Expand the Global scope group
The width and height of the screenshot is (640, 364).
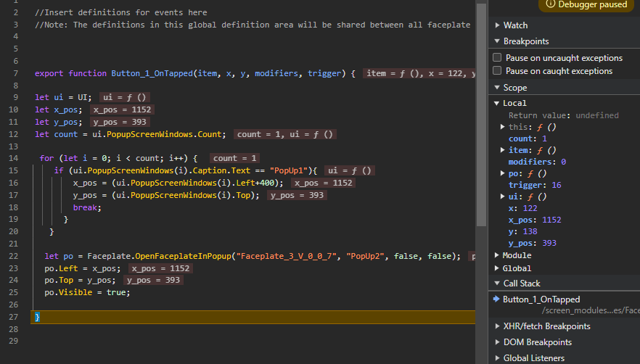point(497,268)
